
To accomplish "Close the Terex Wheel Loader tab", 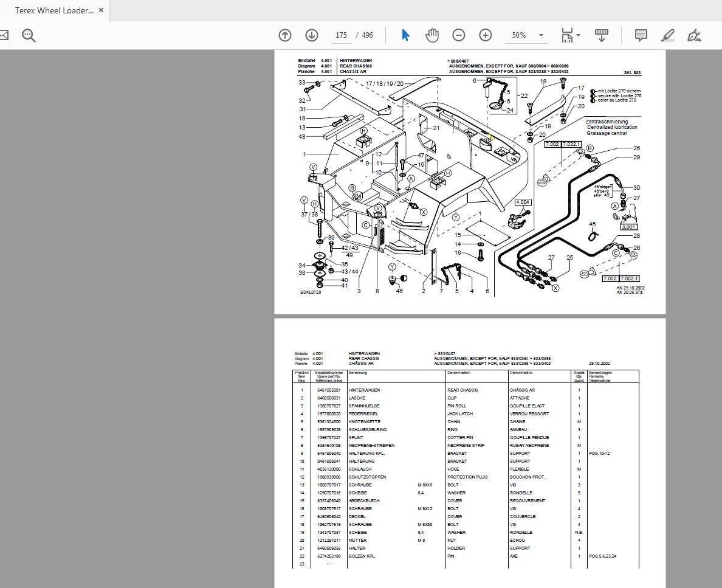I will [x=101, y=10].
